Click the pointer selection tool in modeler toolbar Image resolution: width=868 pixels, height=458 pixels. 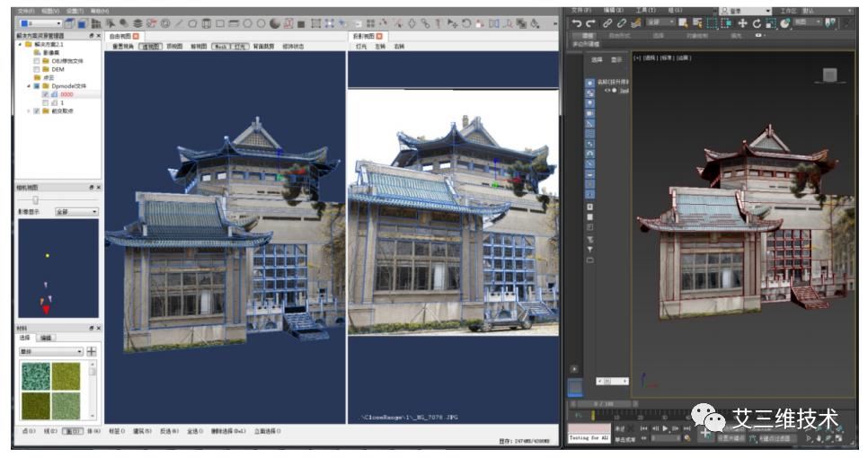coord(110,23)
